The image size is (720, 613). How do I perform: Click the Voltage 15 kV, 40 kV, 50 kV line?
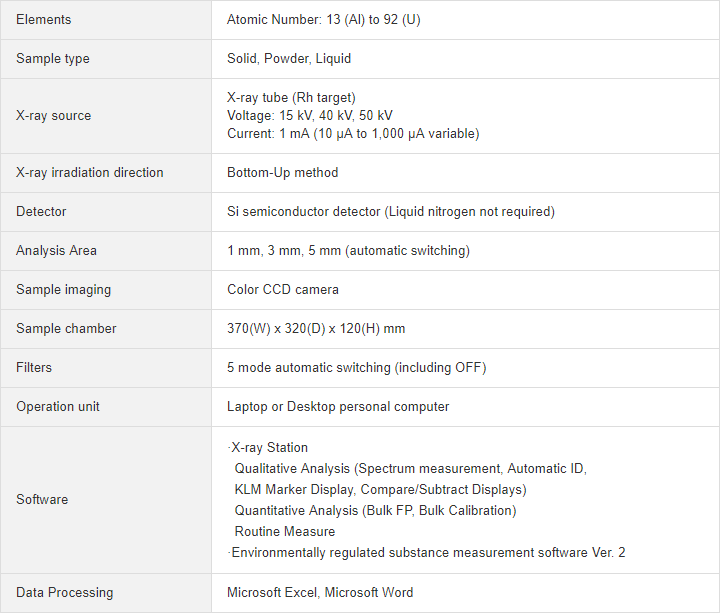click(310, 116)
